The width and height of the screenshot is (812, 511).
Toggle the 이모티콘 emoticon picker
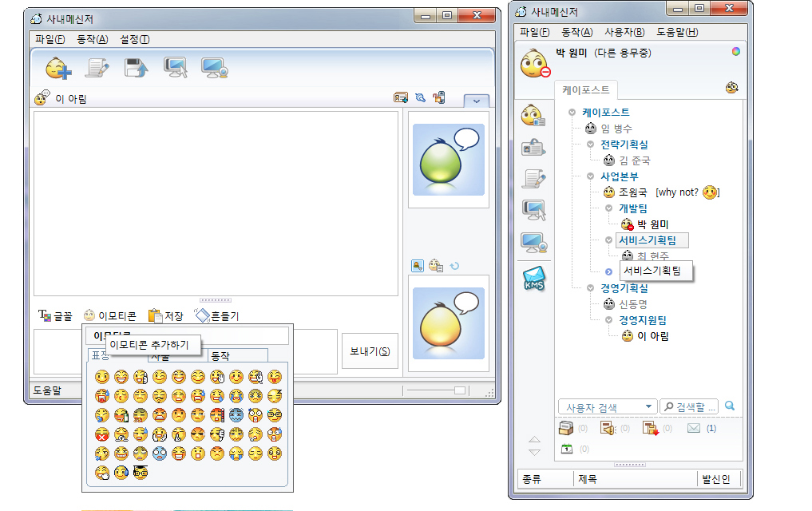[110, 316]
